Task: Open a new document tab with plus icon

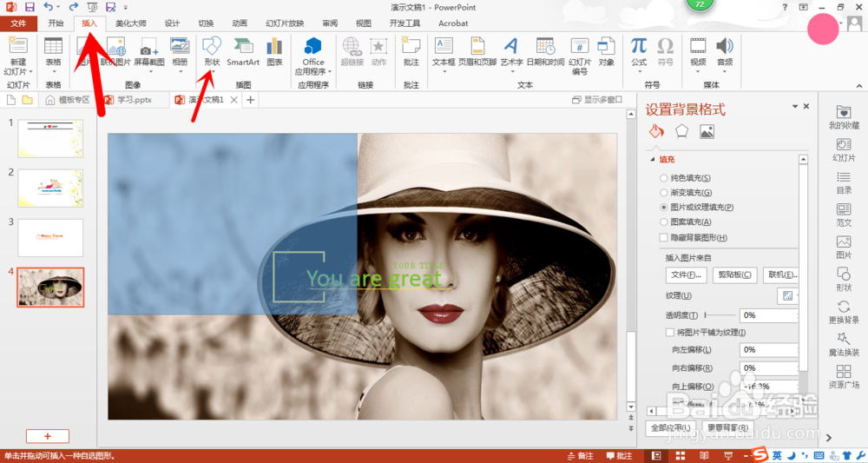Action: pos(250,100)
